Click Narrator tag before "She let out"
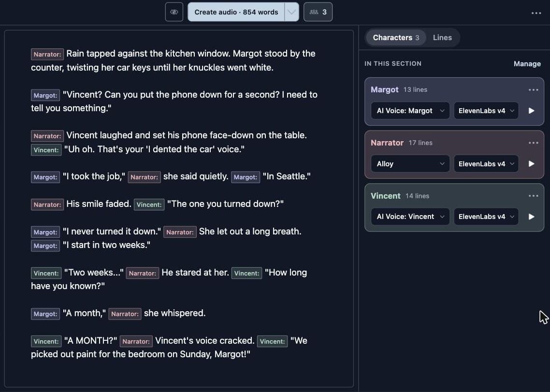The height and width of the screenshot is (392, 550). 180,232
